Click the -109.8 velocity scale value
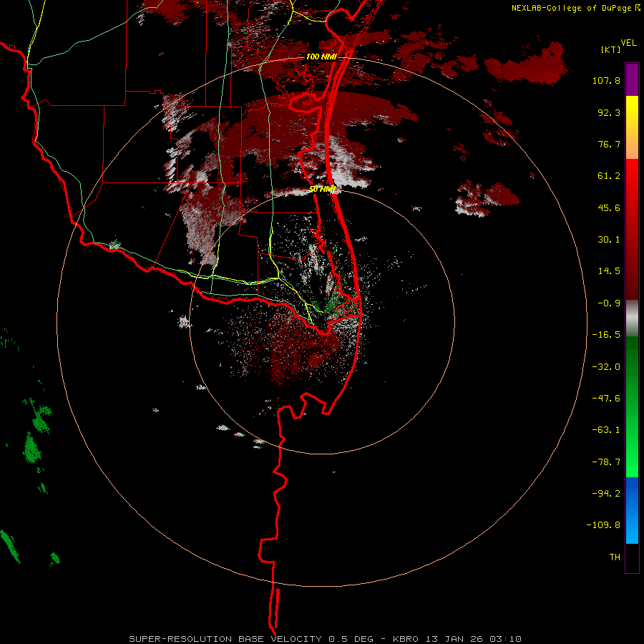 [x=603, y=525]
